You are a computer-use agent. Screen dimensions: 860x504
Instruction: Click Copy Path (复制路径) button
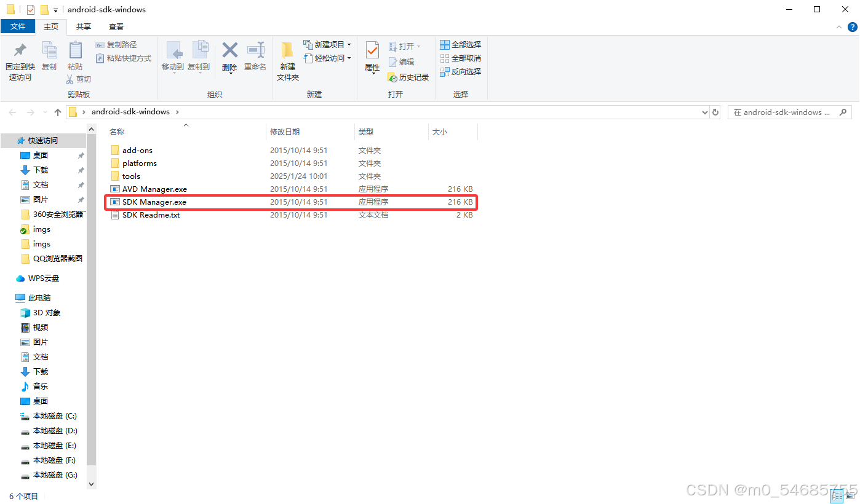[116, 45]
